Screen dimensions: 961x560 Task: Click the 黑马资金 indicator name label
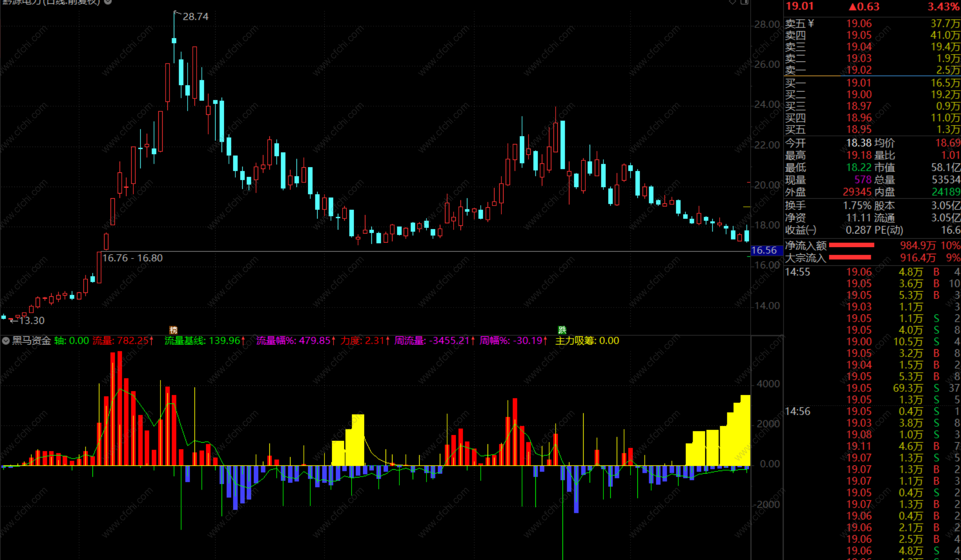(31, 341)
